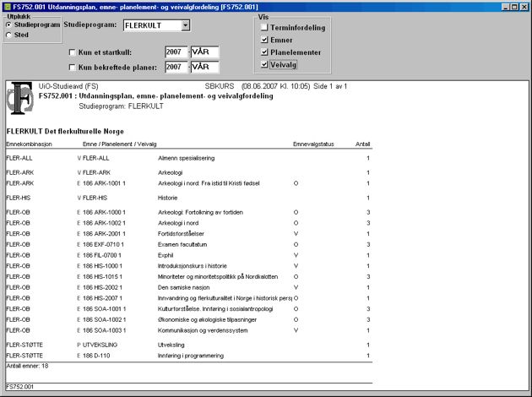Click 'Arkeologi i nord' course name
532x397 pixels.
[178, 223]
